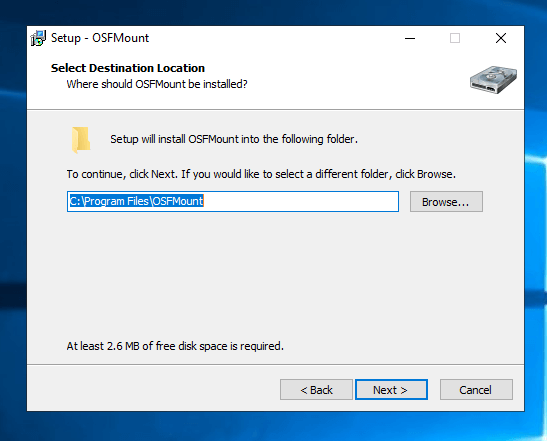Click the 'Setup will install OSFMount' message

(x=234, y=139)
